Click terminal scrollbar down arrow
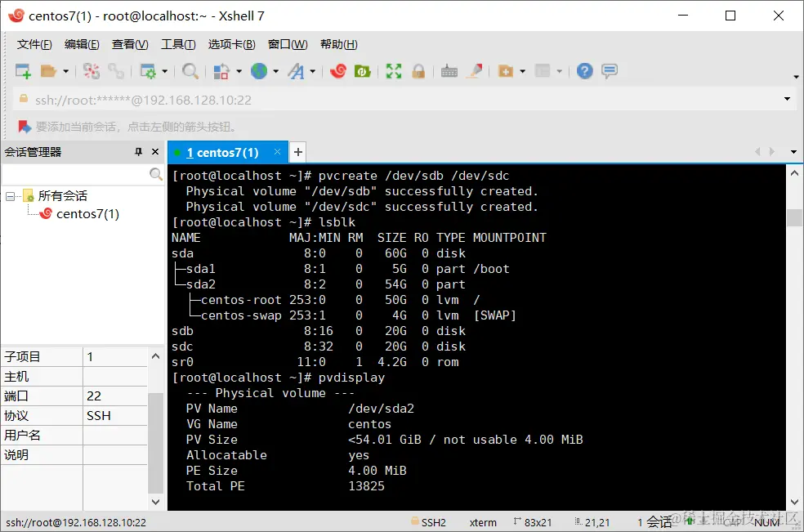The image size is (804, 532). point(794,503)
